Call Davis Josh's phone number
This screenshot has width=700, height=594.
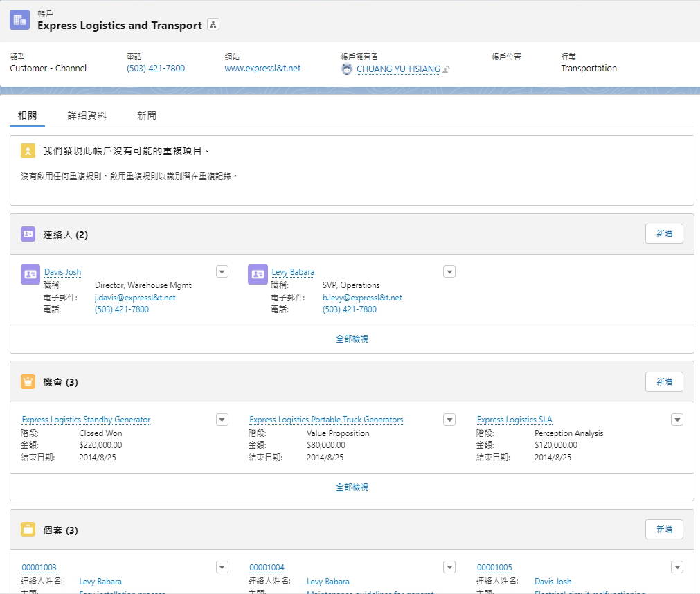122,309
